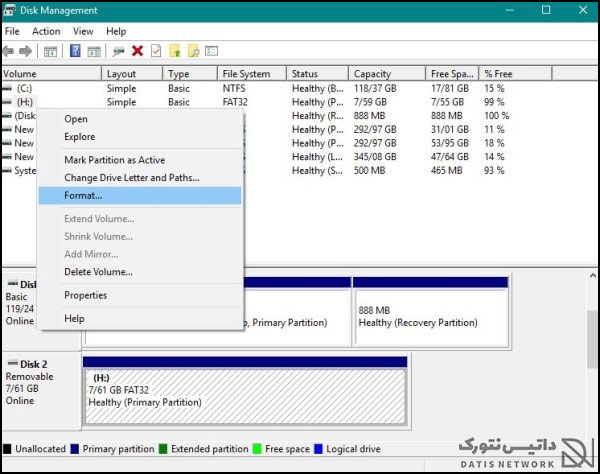Screen dimensions: 600x474
Task: Click the Disk Management title bar app icon
Action: coord(9,10)
